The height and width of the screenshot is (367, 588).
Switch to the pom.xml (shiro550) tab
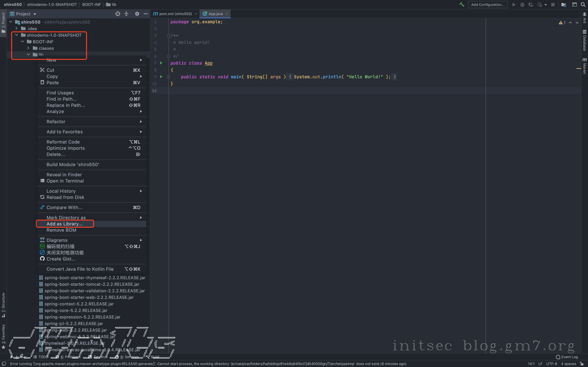click(175, 14)
